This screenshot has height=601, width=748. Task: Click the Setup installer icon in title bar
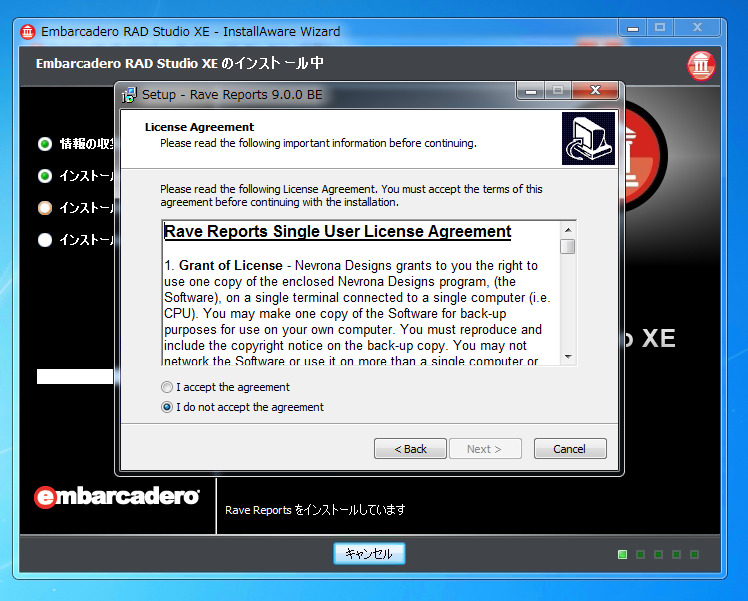tap(129, 95)
